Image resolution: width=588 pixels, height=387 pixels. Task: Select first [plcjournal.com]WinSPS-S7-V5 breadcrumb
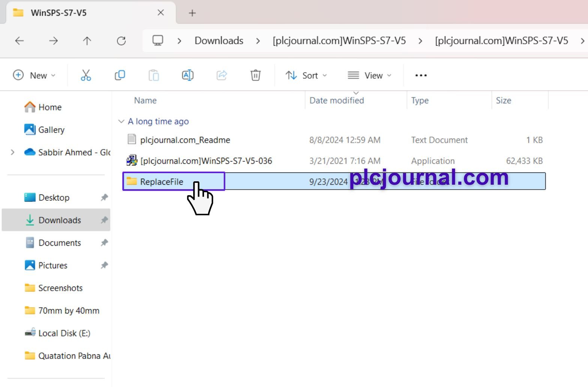(339, 40)
